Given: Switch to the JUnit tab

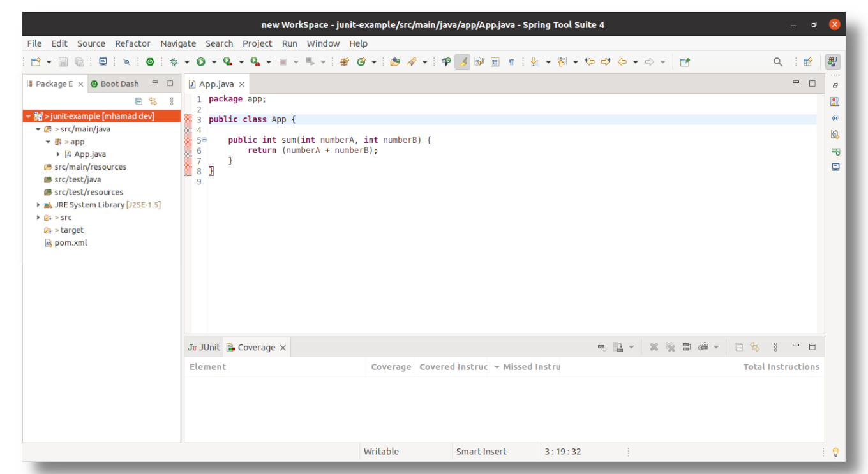Looking at the screenshot, I should (204, 348).
